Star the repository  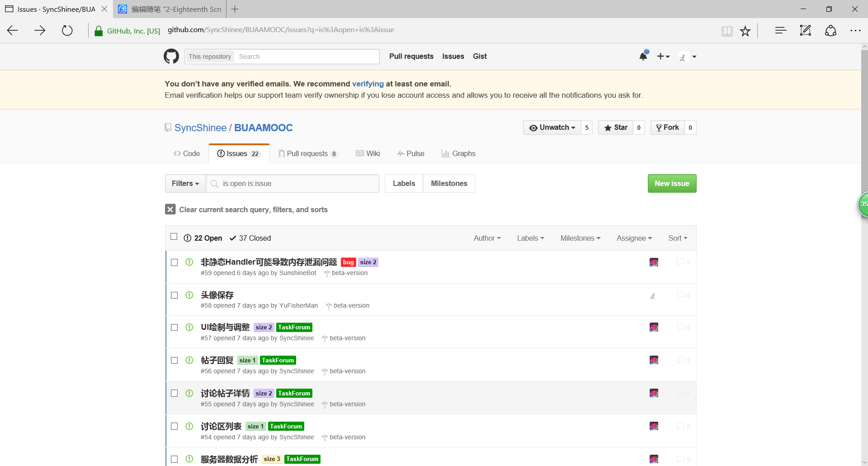coord(616,128)
